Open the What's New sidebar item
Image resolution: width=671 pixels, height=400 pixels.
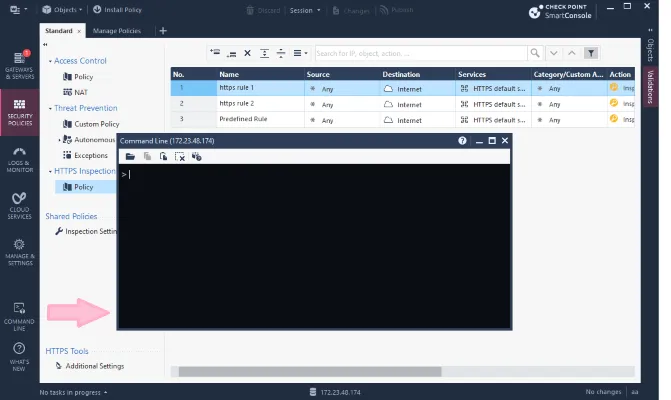pyautogui.click(x=19, y=356)
